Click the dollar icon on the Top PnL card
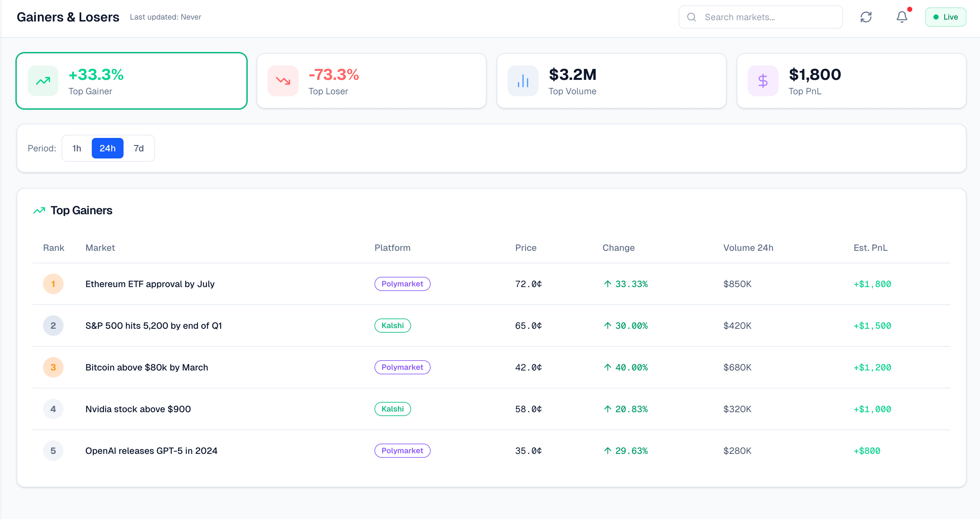980x519 pixels. tap(762, 81)
